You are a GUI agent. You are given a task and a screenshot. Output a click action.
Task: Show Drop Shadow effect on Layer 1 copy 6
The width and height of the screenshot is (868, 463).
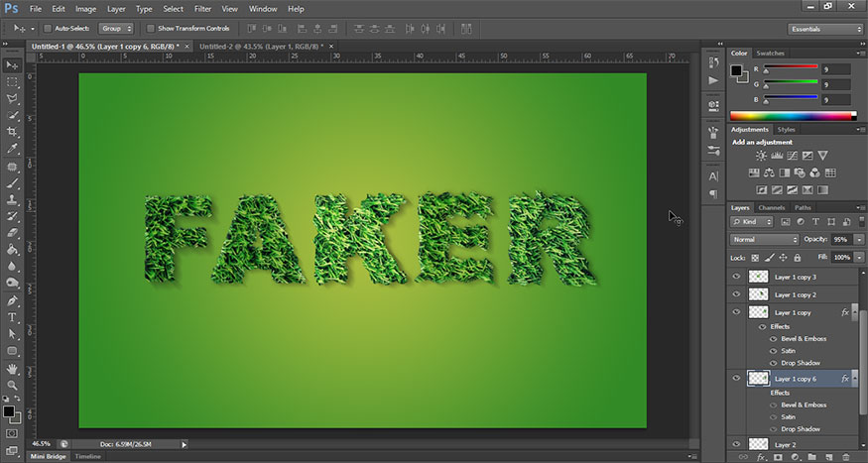774,429
